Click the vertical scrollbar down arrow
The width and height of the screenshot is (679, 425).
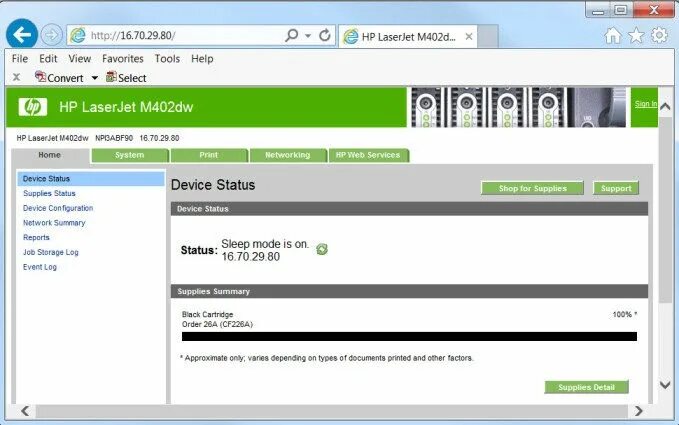[665, 385]
